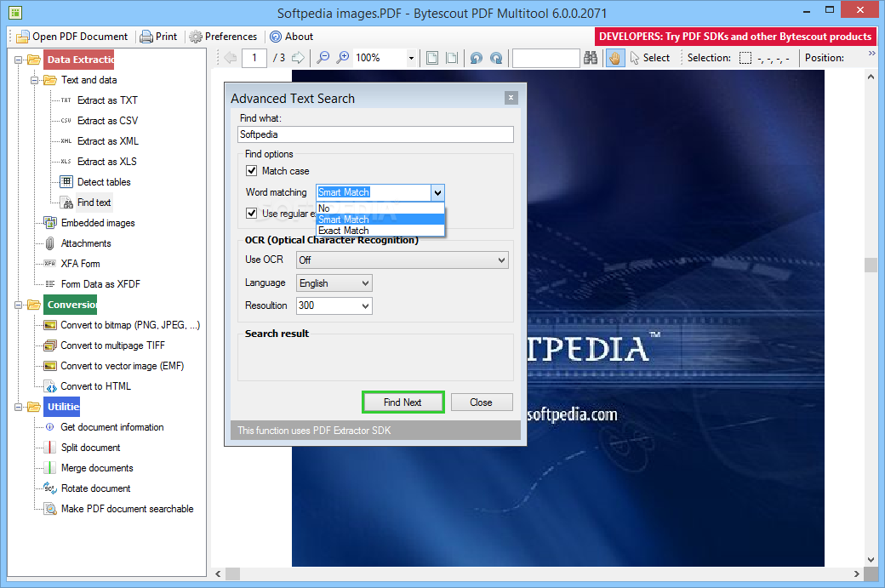885x588 pixels.
Task: Click the DEVELOPERS Bytescout products banner
Action: click(x=735, y=37)
